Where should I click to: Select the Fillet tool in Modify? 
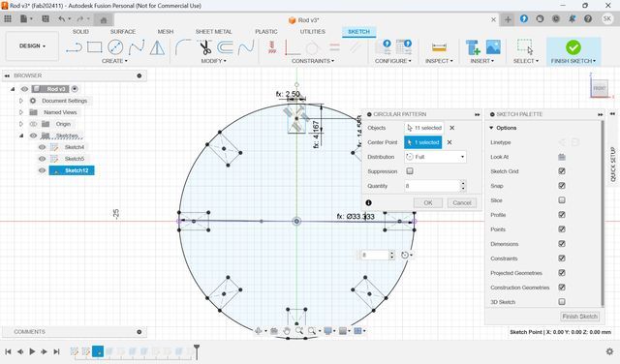click(183, 47)
